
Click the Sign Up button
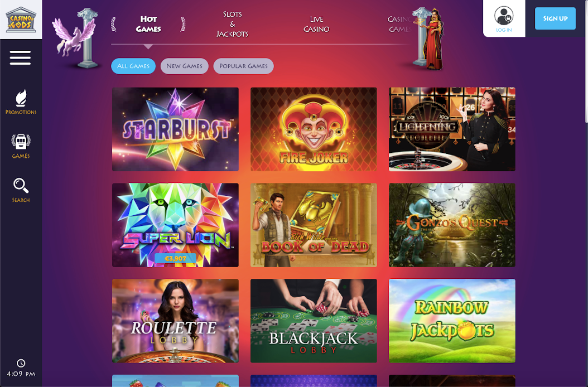click(555, 18)
